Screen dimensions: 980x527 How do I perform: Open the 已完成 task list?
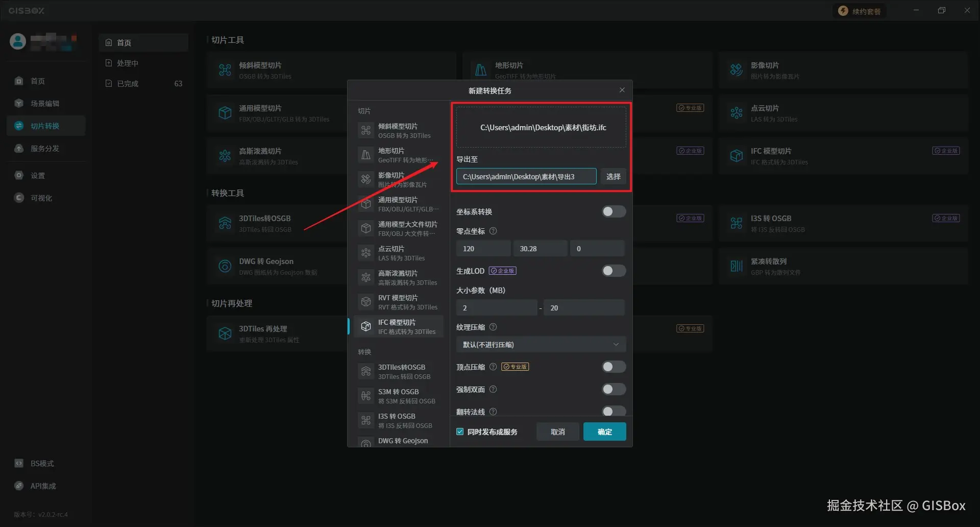(x=143, y=83)
